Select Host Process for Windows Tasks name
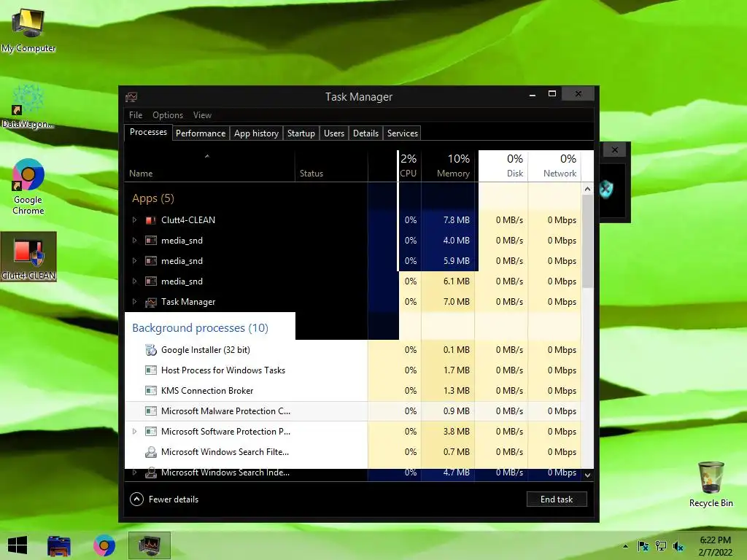Viewport: 747px width, 560px height. click(x=223, y=370)
